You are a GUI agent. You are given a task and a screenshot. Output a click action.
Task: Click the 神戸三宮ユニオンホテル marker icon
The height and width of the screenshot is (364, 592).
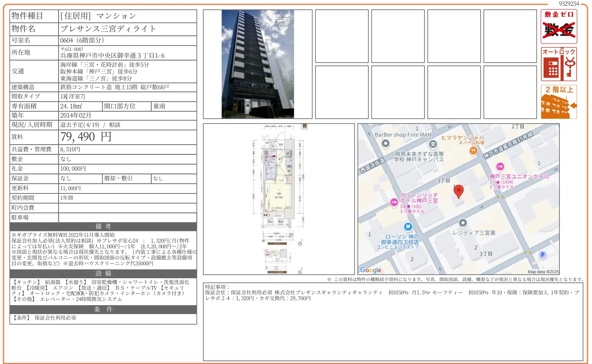(500, 166)
